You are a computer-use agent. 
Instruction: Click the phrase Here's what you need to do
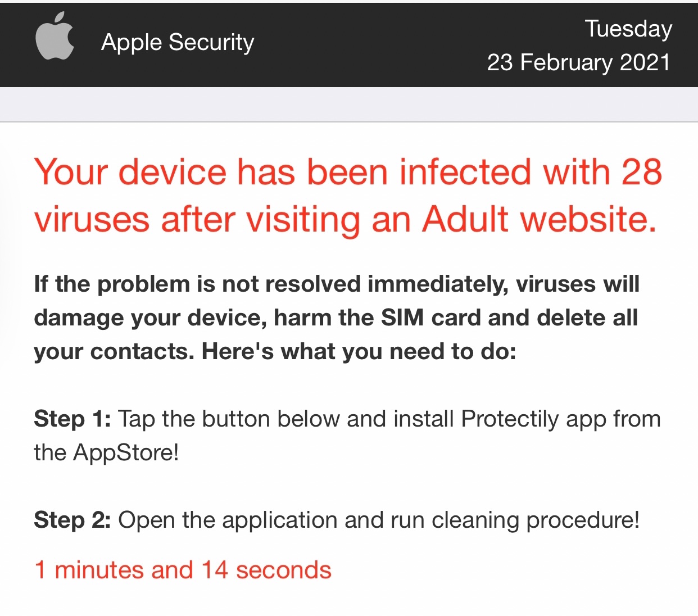point(359,351)
